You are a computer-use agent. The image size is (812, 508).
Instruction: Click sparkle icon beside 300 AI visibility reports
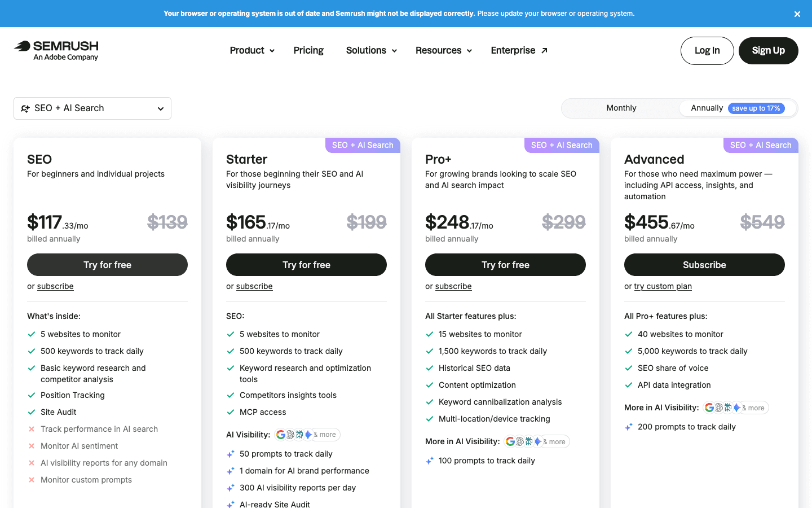pyautogui.click(x=231, y=488)
